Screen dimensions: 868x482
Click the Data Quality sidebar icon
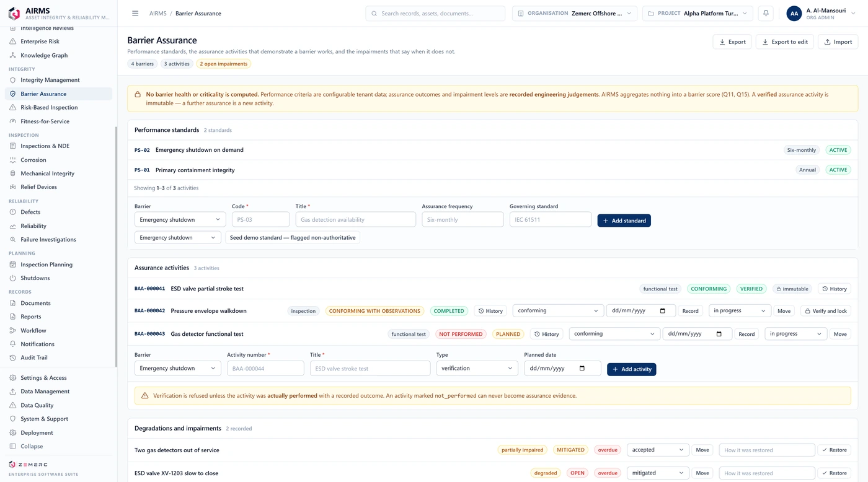[x=13, y=405]
